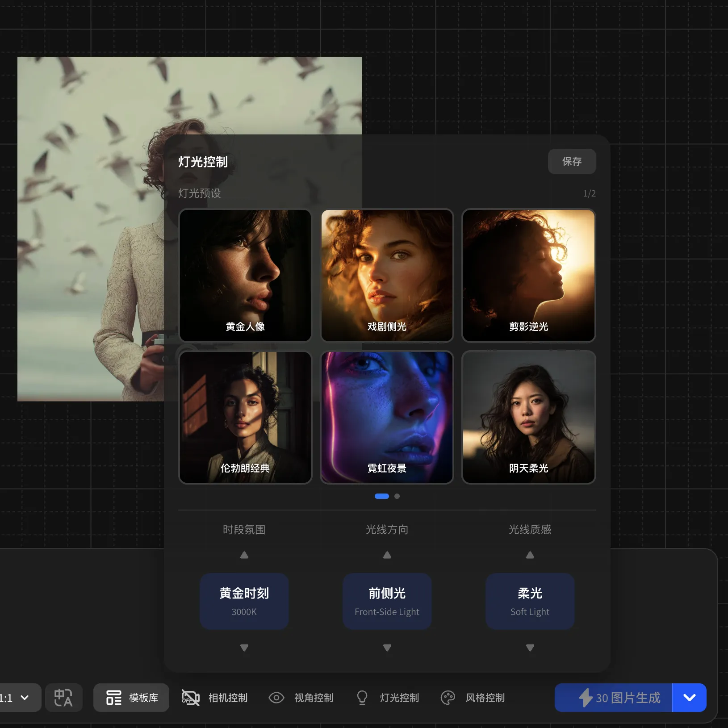The image size is (728, 728).
Task: Step down the 时段氛围 value arrow
Action: point(244,648)
